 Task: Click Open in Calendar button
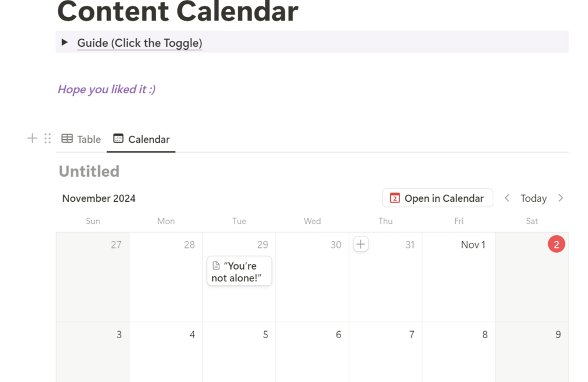(x=437, y=198)
